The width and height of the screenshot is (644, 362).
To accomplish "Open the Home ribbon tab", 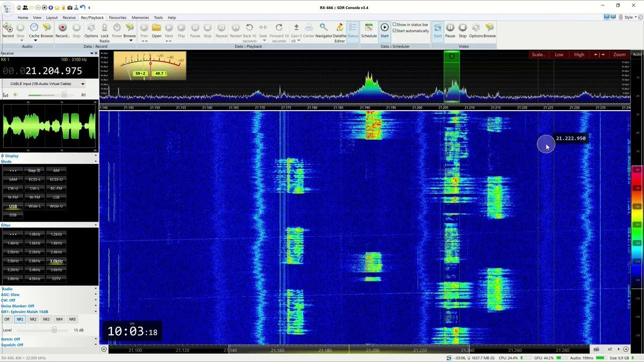I will click(23, 18).
